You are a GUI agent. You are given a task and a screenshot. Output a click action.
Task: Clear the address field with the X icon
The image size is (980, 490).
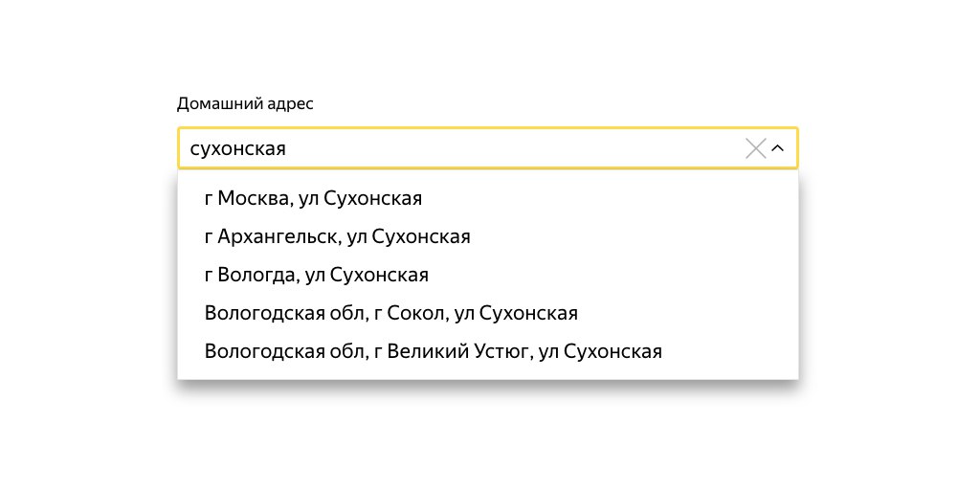tap(755, 148)
